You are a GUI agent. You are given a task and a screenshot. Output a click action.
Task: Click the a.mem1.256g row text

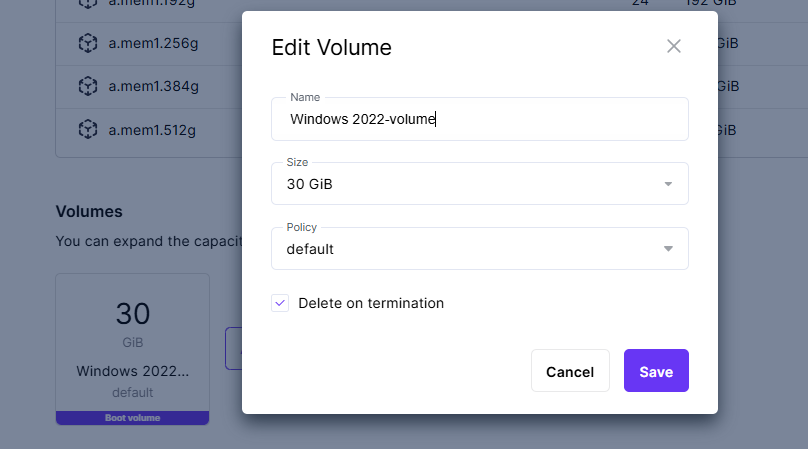tap(153, 43)
